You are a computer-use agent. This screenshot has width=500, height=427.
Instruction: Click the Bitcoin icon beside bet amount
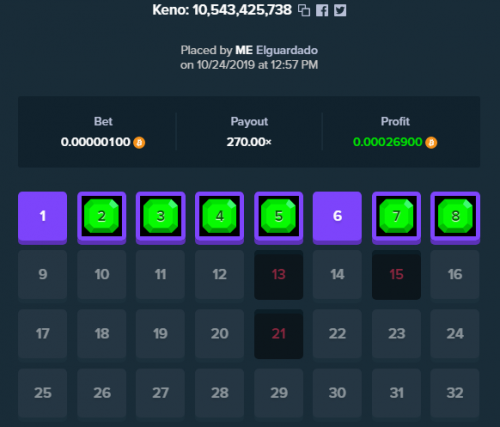tap(139, 143)
